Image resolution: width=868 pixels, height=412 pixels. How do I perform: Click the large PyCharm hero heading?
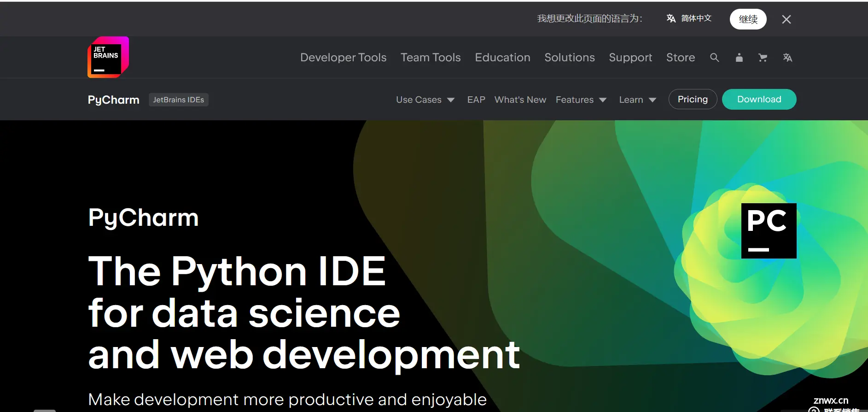[143, 218]
